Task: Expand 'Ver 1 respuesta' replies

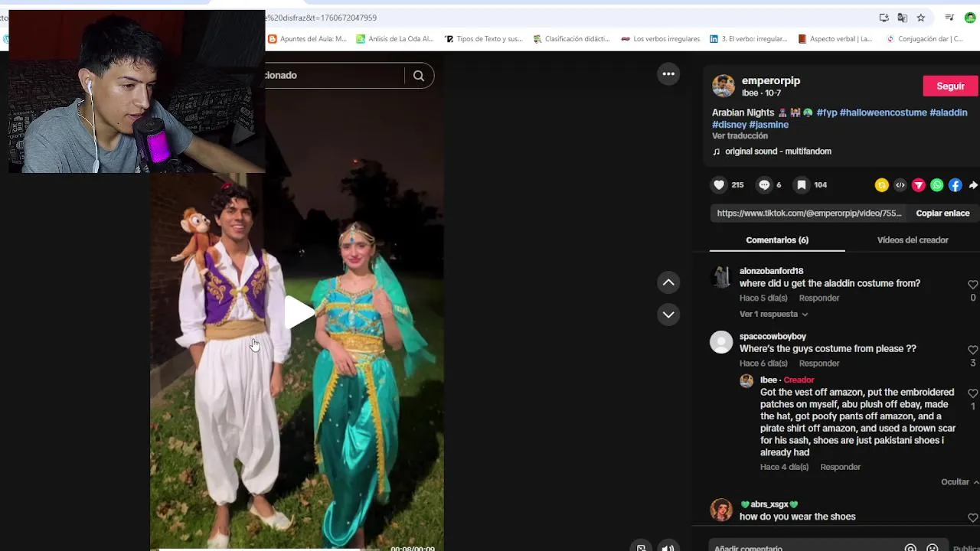Action: pos(773,314)
